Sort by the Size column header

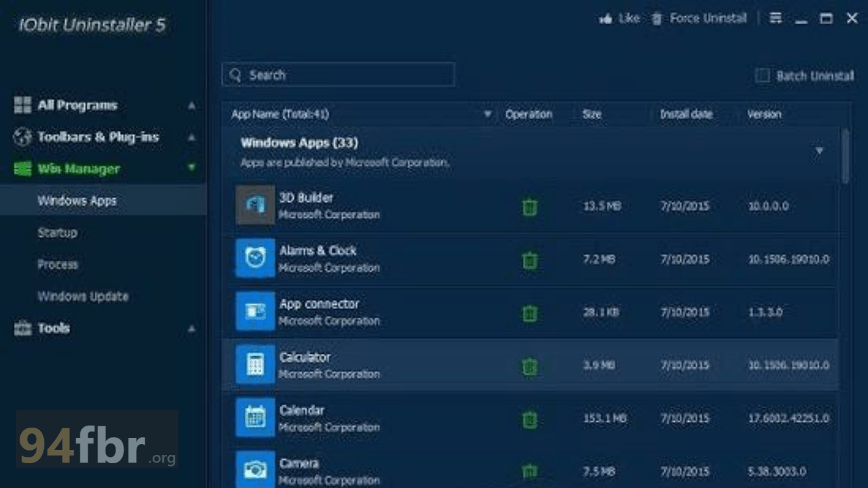[592, 114]
